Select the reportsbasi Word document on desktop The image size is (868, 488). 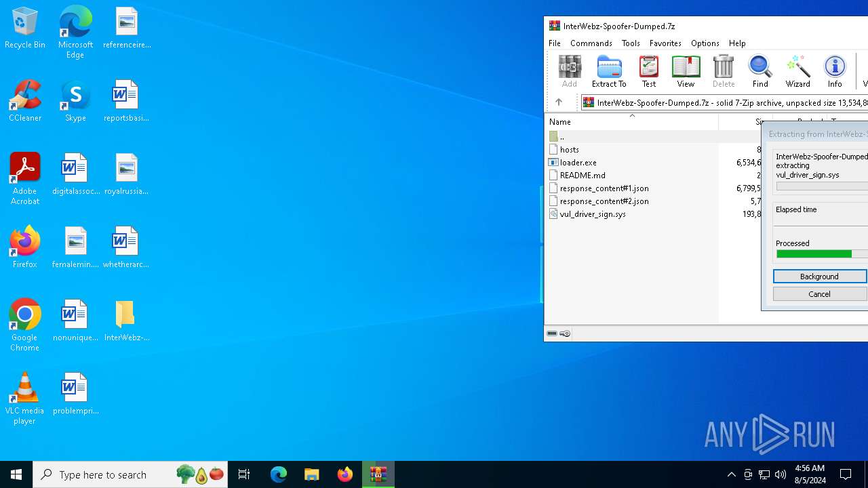(x=126, y=101)
